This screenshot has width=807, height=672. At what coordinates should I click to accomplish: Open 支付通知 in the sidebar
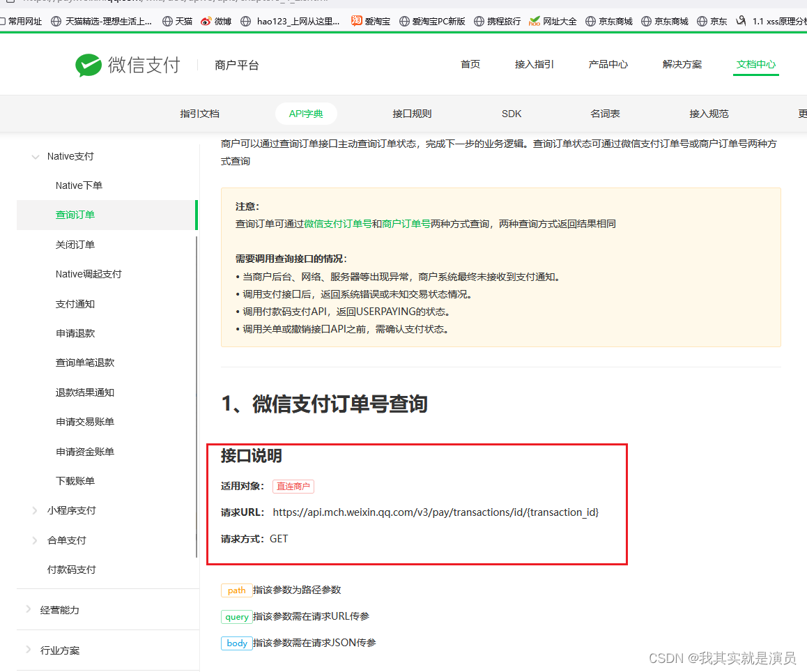pos(75,304)
